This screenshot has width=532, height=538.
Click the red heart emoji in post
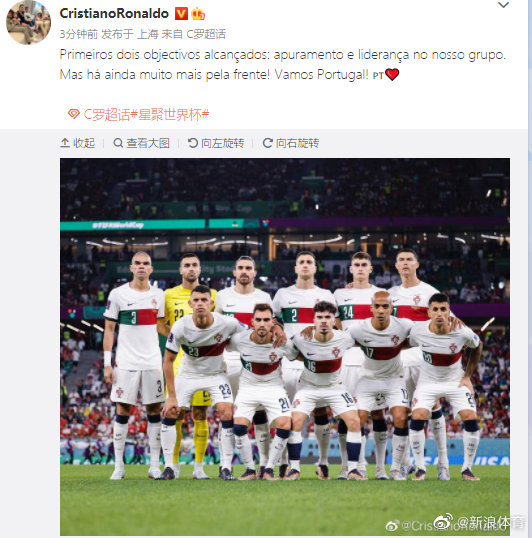click(x=392, y=74)
